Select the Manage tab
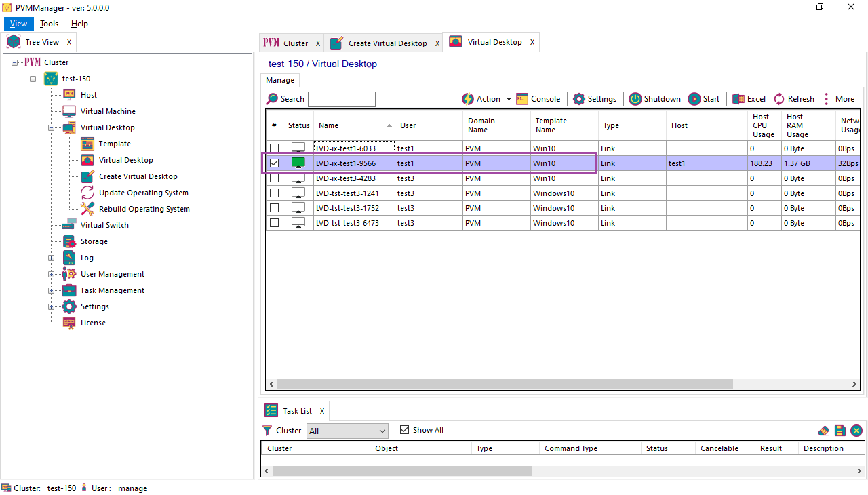The image size is (868, 495). 280,80
